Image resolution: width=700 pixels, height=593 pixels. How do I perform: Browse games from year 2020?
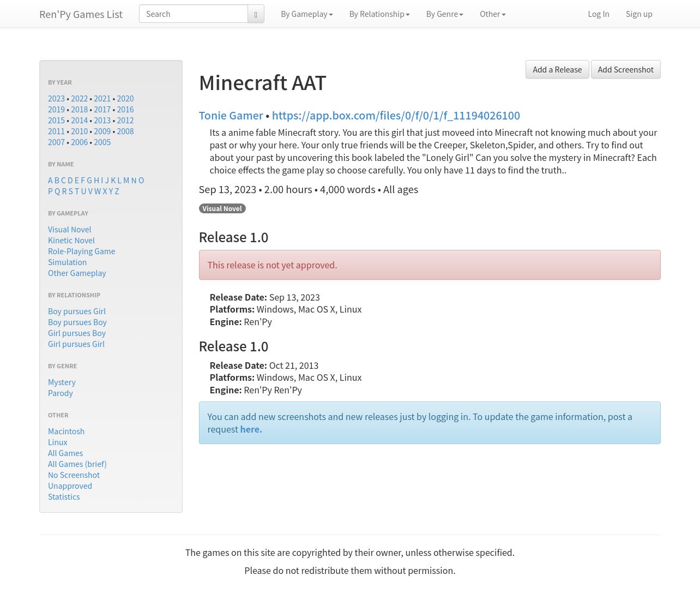pos(125,99)
